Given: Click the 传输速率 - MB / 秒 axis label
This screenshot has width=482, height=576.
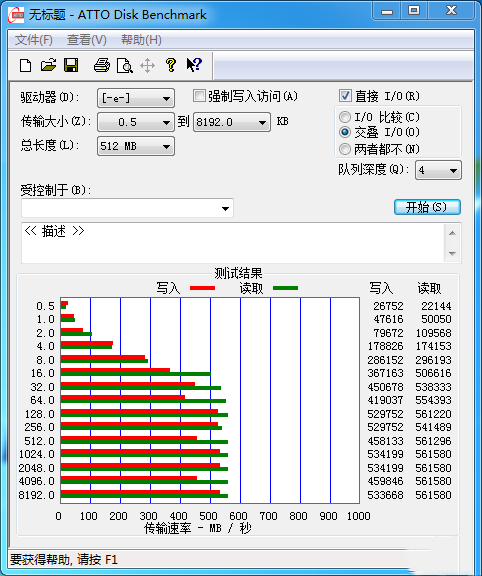Looking at the screenshot, I should click(x=197, y=528).
